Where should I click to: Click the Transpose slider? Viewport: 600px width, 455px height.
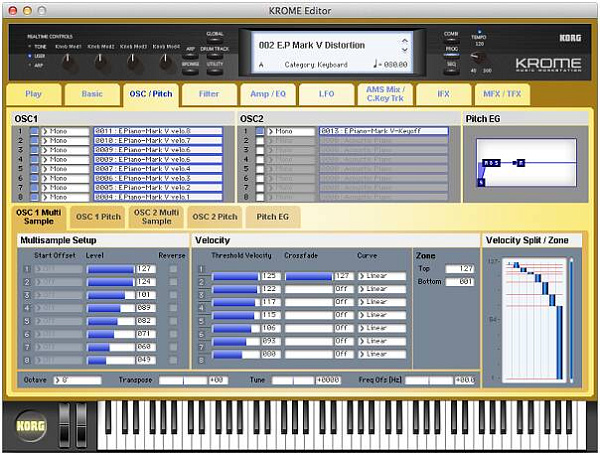[183, 380]
